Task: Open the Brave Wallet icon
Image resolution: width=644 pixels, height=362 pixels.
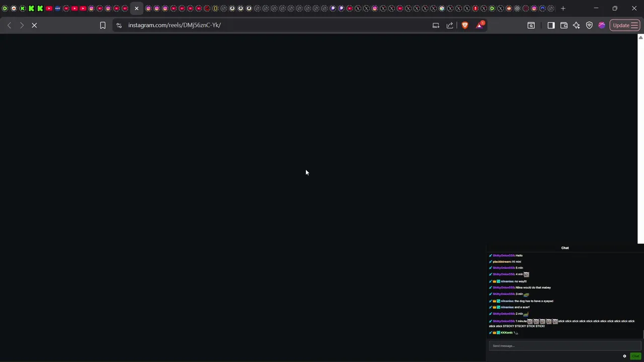Action: point(563,25)
